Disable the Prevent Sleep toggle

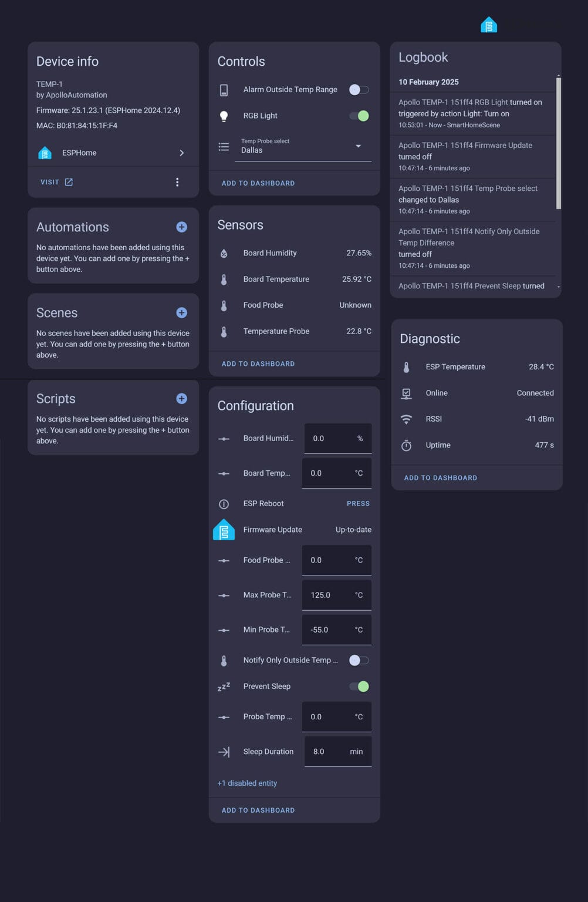tap(359, 686)
